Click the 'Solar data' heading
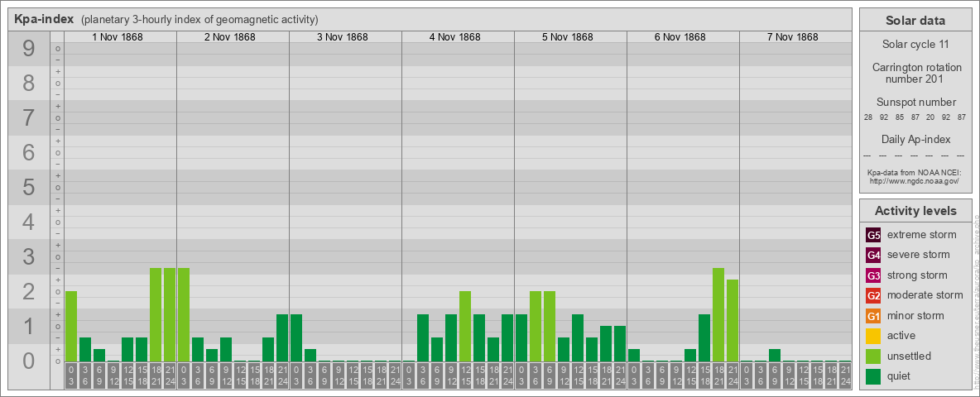980x397 pixels. point(915,21)
